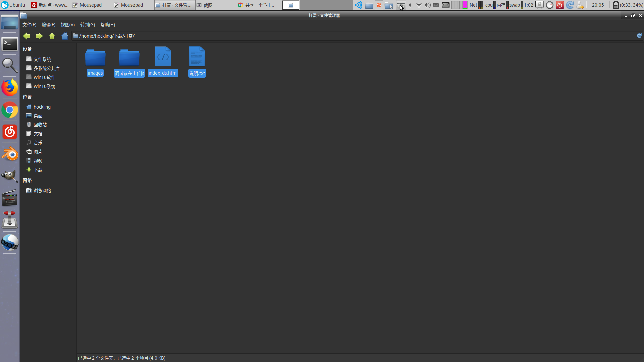644x362 pixels.
Task: Launch the red joystick download app in dock
Action: click(10, 220)
